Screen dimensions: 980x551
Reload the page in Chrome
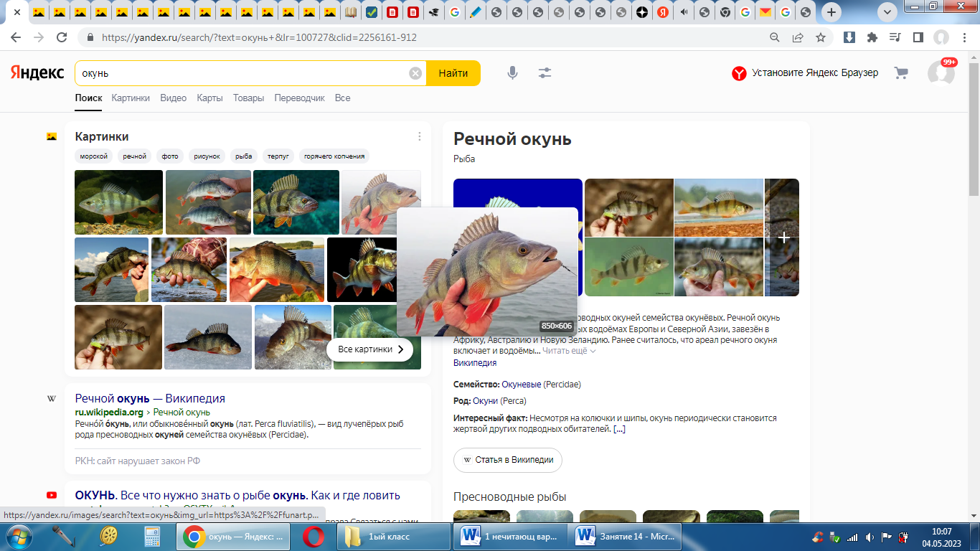point(62,37)
